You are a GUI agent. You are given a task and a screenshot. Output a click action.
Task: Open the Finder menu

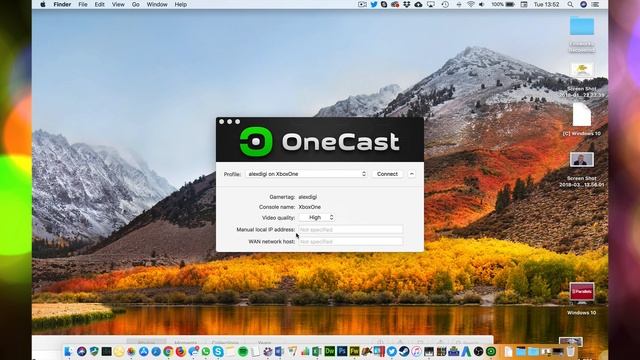(x=62, y=4)
